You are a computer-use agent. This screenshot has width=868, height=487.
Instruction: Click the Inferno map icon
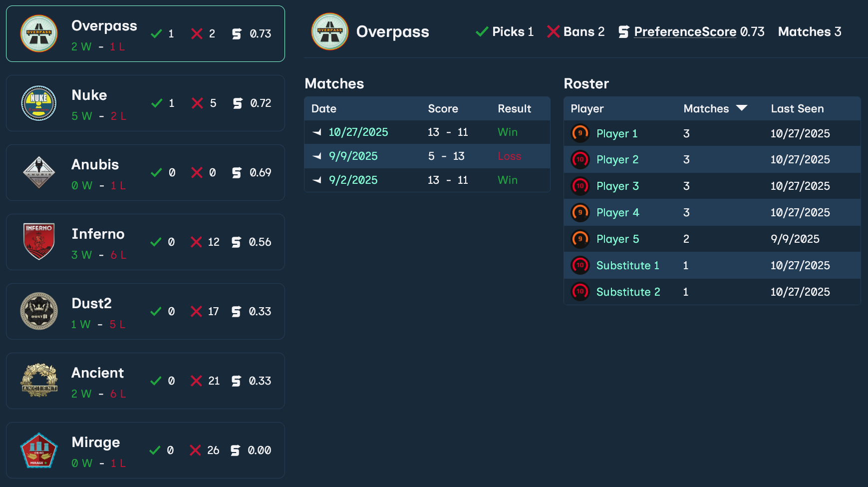point(39,242)
